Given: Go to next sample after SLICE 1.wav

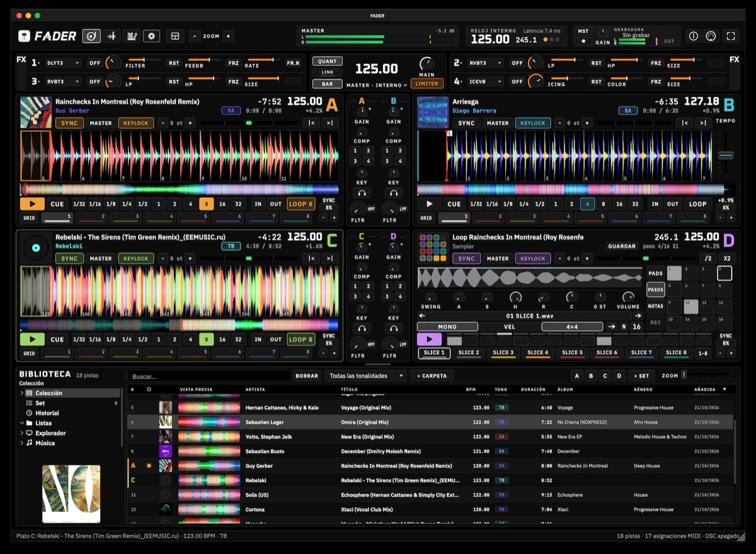Looking at the screenshot, I should pyautogui.click(x=638, y=316).
